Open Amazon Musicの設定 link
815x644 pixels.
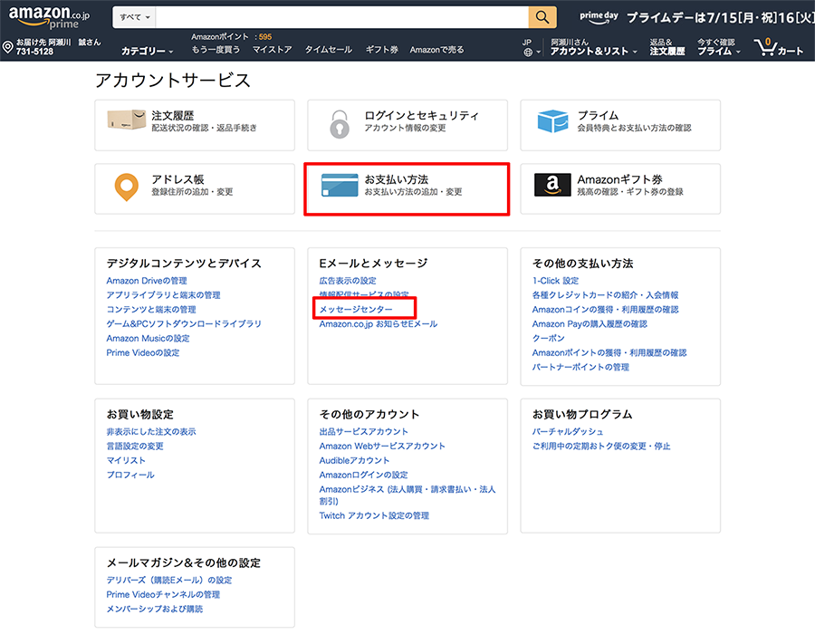pyautogui.click(x=149, y=339)
